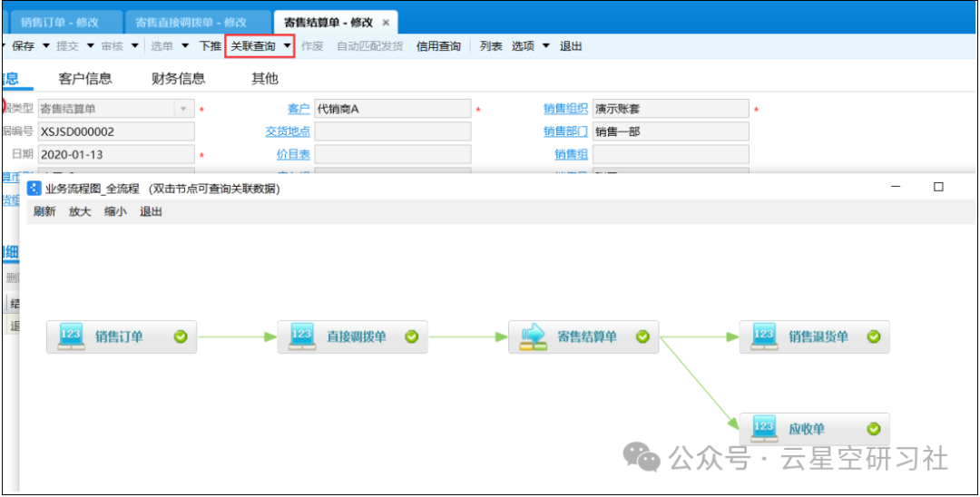Click the 日期 input field
Screen dimensions: 980x497
(116, 154)
